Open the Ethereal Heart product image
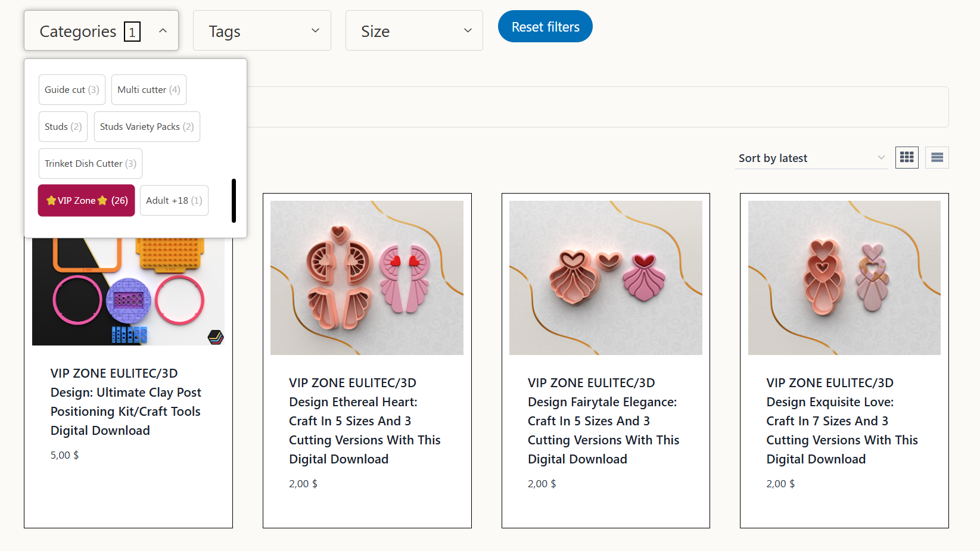This screenshot has height=551, width=980. click(x=367, y=278)
